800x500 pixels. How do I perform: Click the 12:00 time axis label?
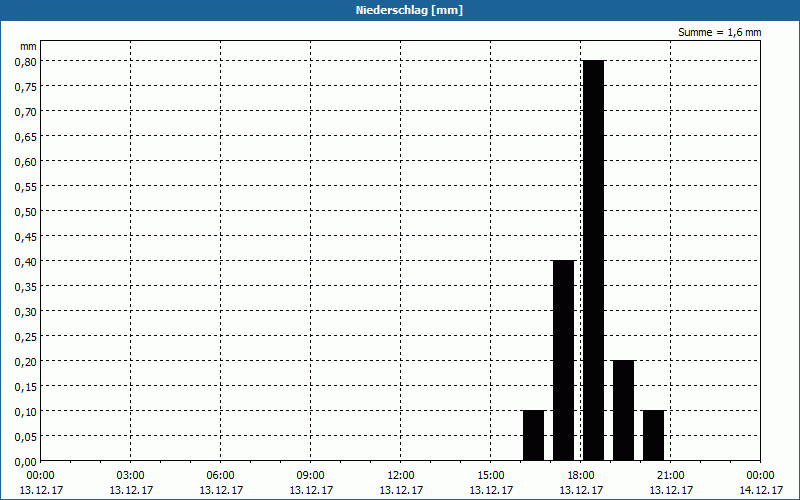401,476
